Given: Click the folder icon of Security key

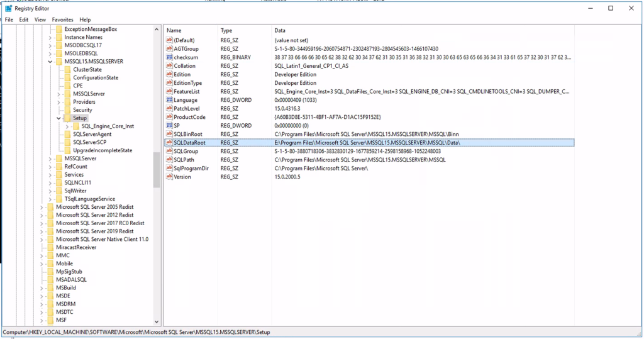Looking at the screenshot, I should tap(67, 109).
